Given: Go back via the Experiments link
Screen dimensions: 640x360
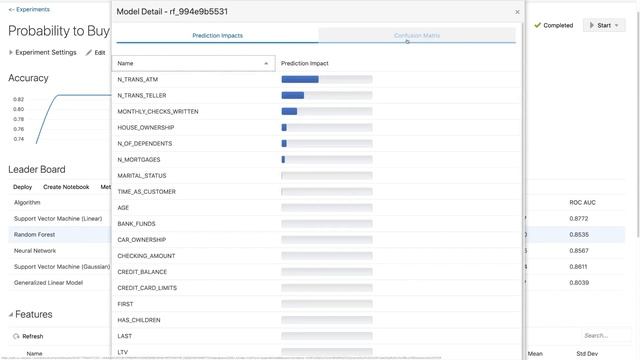Looking at the screenshot, I should tap(29, 9).
